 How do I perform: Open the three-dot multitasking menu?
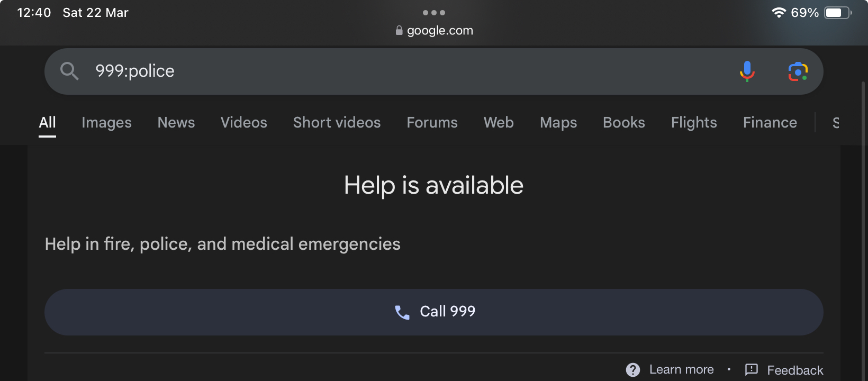point(434,13)
